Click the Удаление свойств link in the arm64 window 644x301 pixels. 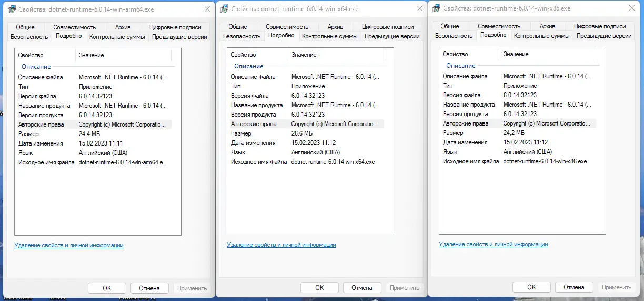click(x=69, y=245)
